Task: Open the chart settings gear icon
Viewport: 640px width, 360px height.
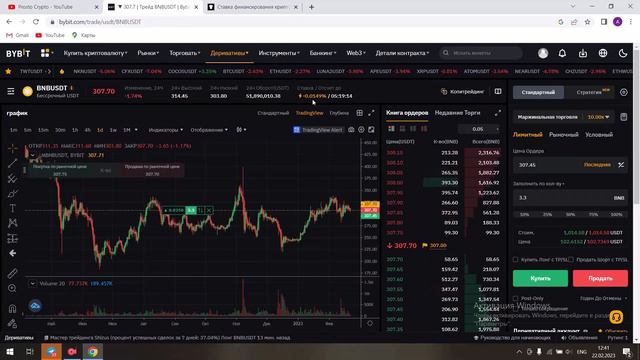Action: (361, 130)
